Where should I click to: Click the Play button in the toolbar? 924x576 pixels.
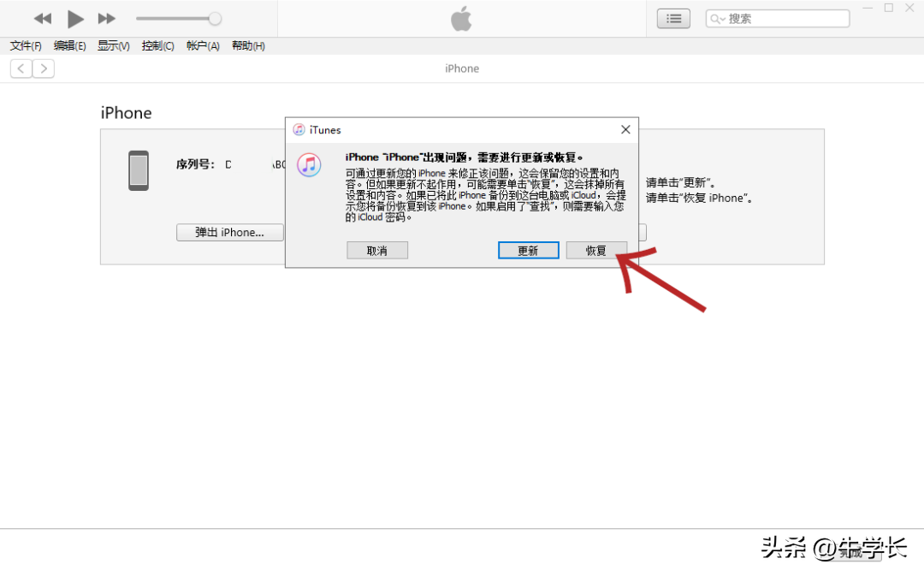click(75, 18)
